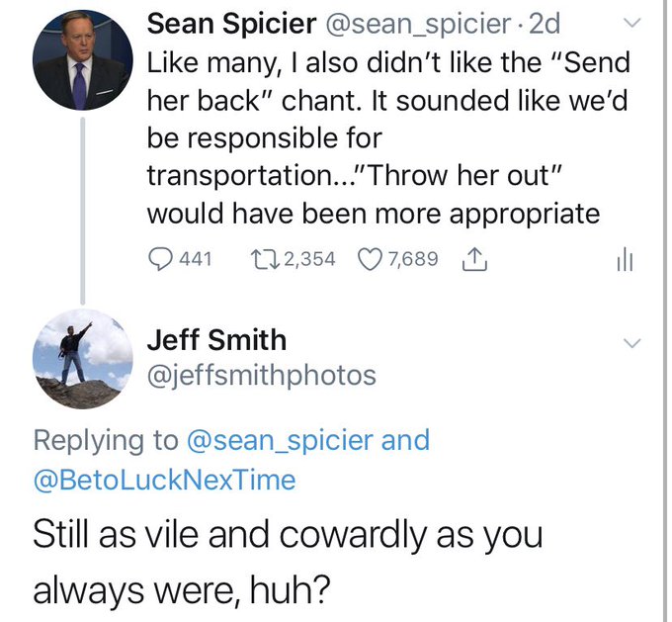The height and width of the screenshot is (622, 672).
Task: Open the chevron menu on Jeff Smith's reply
Action: 631,343
